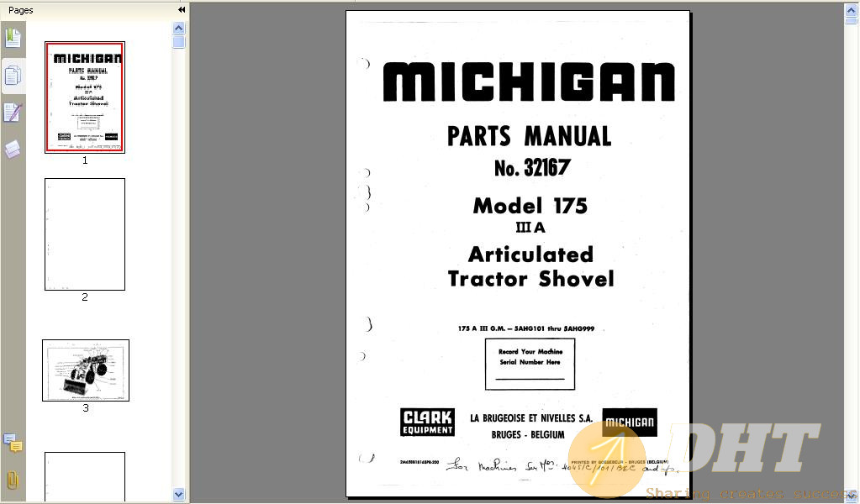This screenshot has height=504, width=860.
Task: Click the document view scrollbar handle
Action: pyautogui.click(x=852, y=21)
